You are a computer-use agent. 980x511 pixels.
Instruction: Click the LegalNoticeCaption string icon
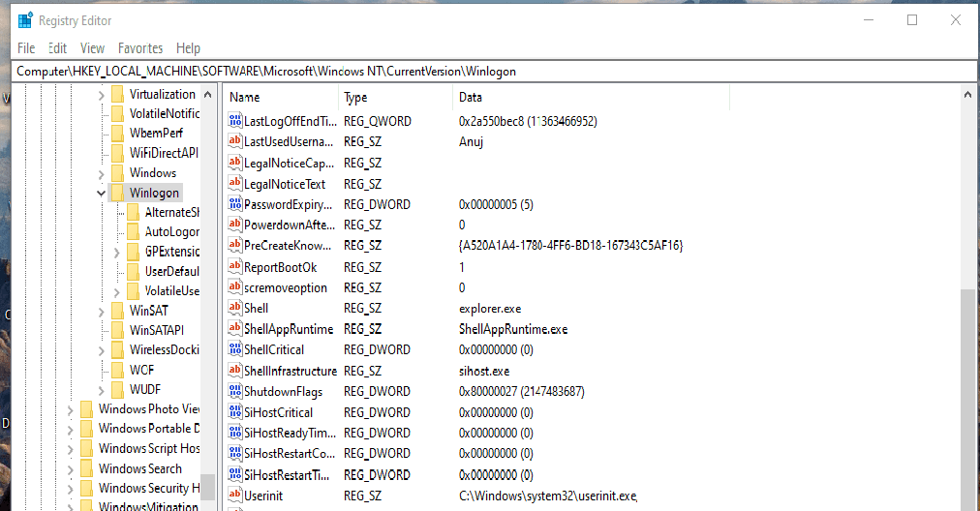(x=235, y=163)
